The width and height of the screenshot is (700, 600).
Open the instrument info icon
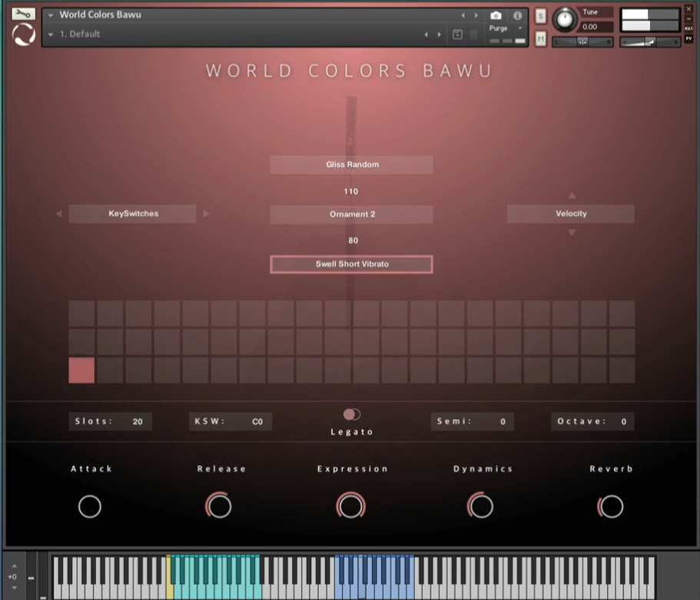517,15
